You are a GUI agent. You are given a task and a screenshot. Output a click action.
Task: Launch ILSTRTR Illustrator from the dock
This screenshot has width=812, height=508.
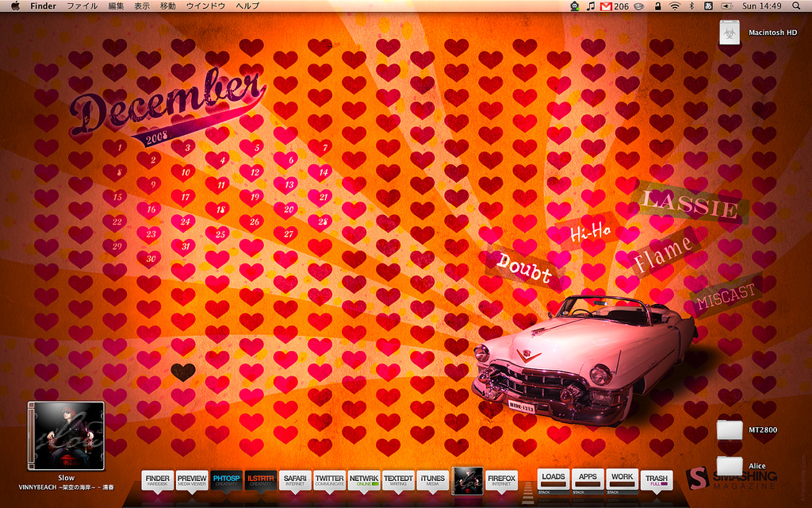[260, 480]
